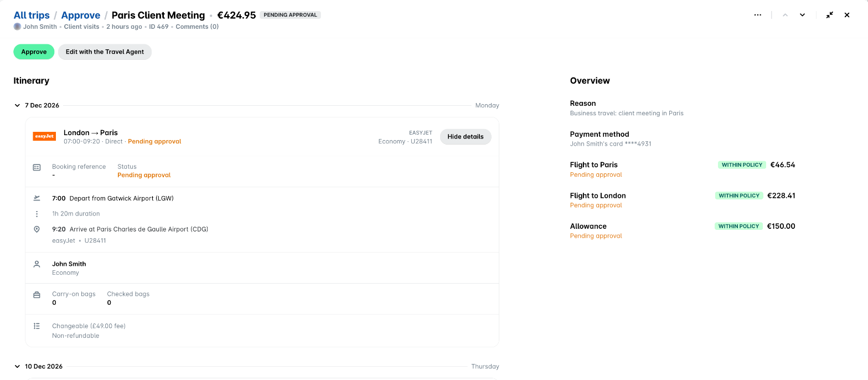Hide details of London to Paris flight
The image size is (868, 380).
pyautogui.click(x=466, y=137)
